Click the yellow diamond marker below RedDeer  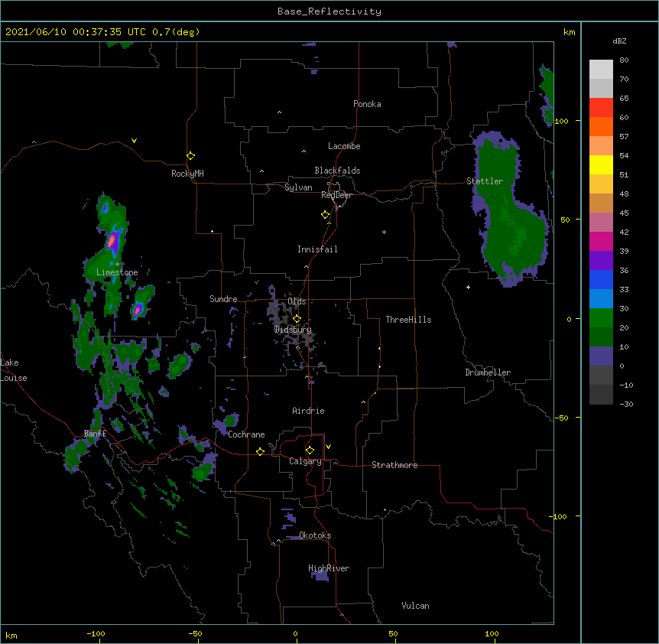pos(326,215)
